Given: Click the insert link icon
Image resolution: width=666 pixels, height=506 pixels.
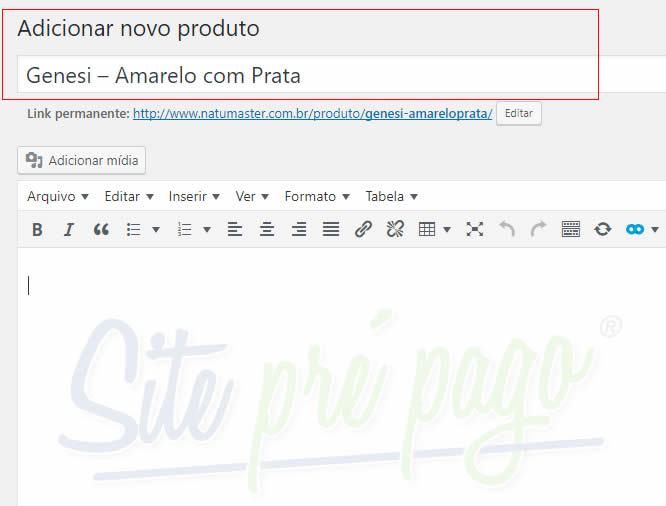Looking at the screenshot, I should 363,230.
